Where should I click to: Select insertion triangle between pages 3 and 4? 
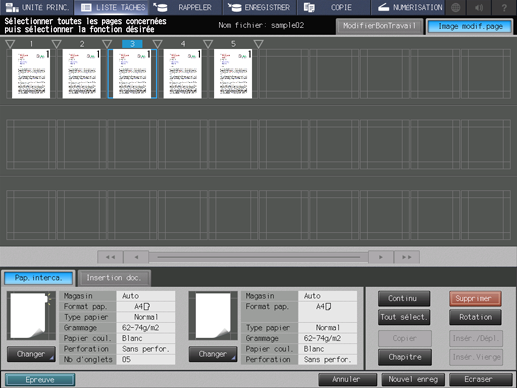pyautogui.click(x=157, y=44)
